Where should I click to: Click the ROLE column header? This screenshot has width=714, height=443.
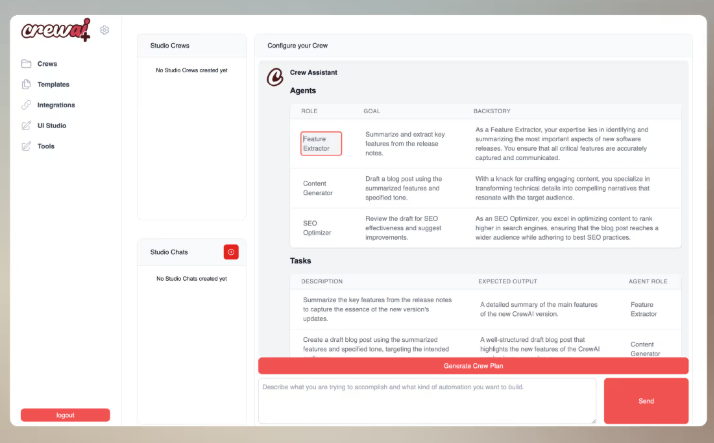tap(309, 111)
